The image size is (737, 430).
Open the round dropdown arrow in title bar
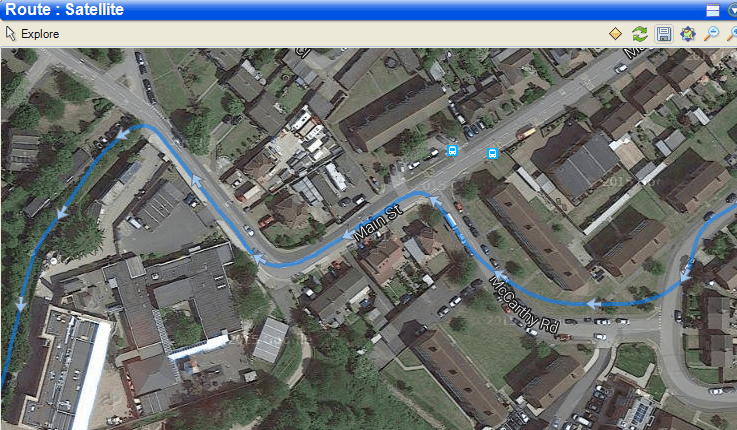click(732, 10)
